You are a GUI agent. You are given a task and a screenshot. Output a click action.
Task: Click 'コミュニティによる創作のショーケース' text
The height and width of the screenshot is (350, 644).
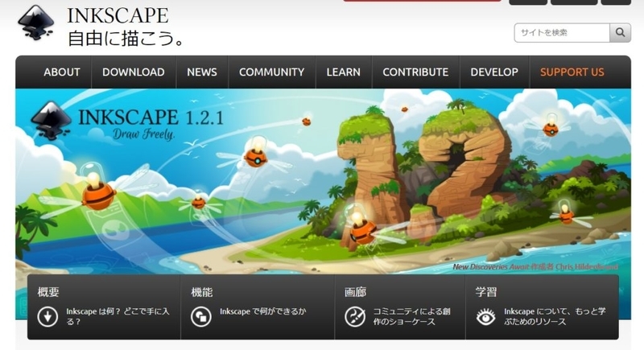411,316
